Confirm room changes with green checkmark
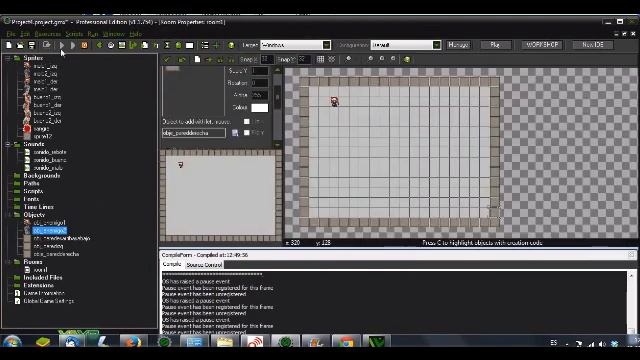The height and width of the screenshot is (360, 640). pos(167,60)
